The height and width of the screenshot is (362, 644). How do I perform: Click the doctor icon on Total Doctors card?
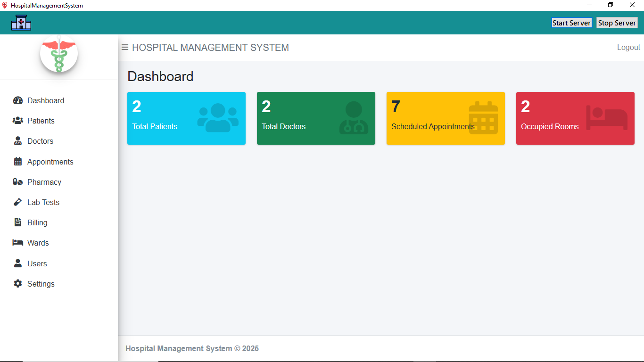(x=354, y=118)
